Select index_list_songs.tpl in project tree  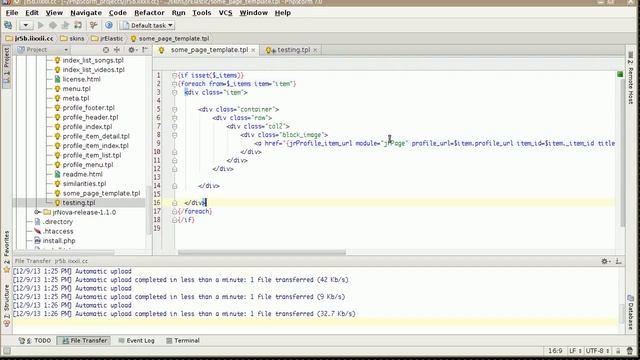(x=93, y=60)
